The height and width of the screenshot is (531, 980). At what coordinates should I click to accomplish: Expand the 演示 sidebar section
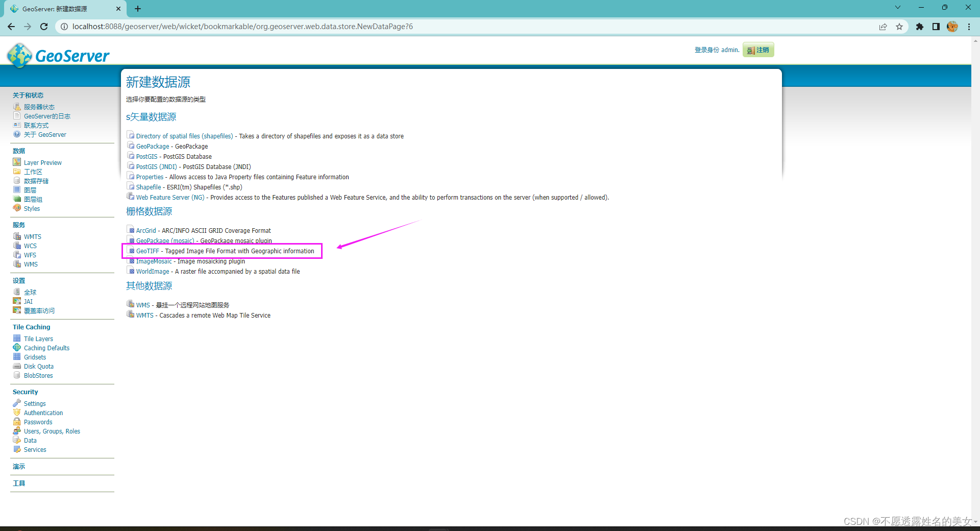(19, 467)
